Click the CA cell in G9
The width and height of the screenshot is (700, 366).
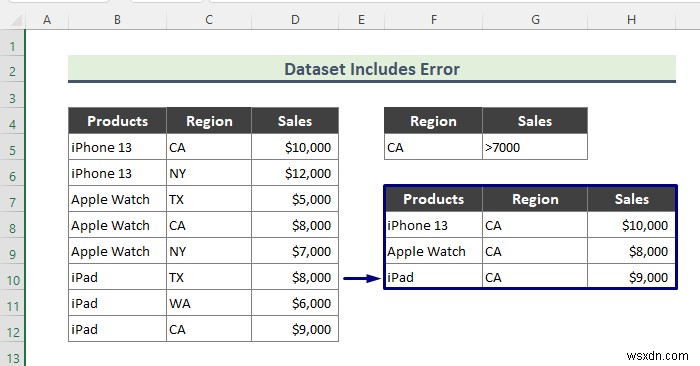point(535,251)
